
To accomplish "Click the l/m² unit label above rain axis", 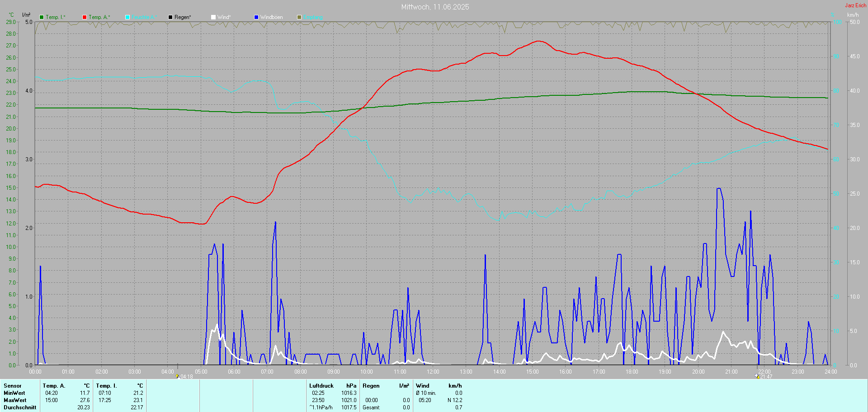I will click(x=26, y=15).
